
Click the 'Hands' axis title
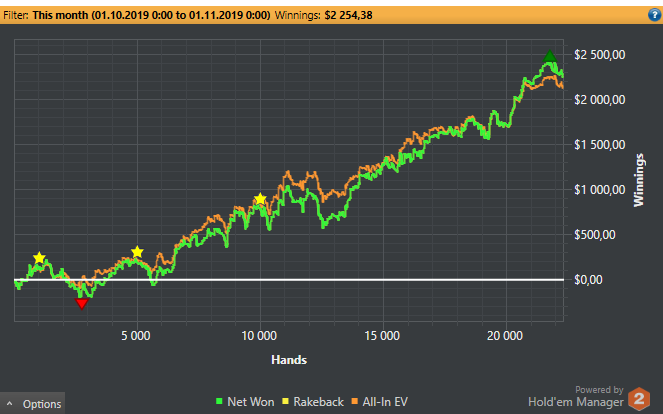click(x=289, y=360)
